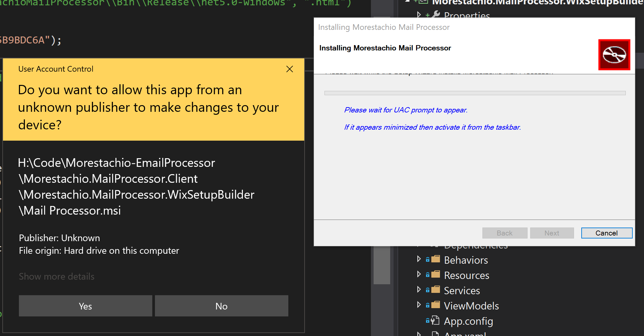Click the App.config file icon
The width and height of the screenshot is (644, 336).
(x=435, y=321)
